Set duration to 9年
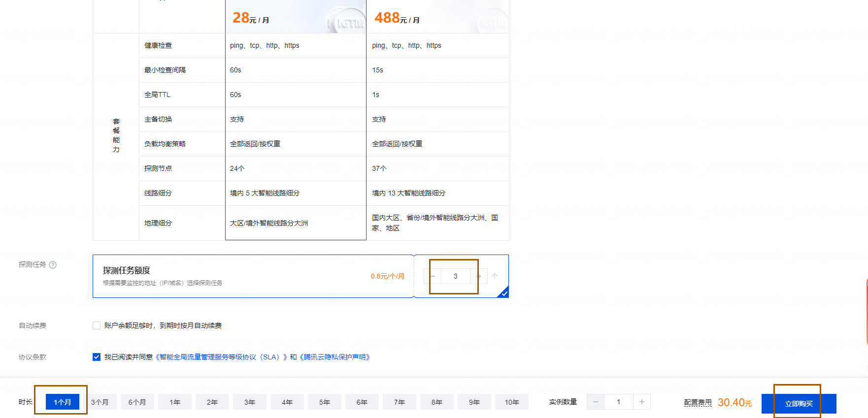The height and width of the screenshot is (418, 868). [x=474, y=402]
